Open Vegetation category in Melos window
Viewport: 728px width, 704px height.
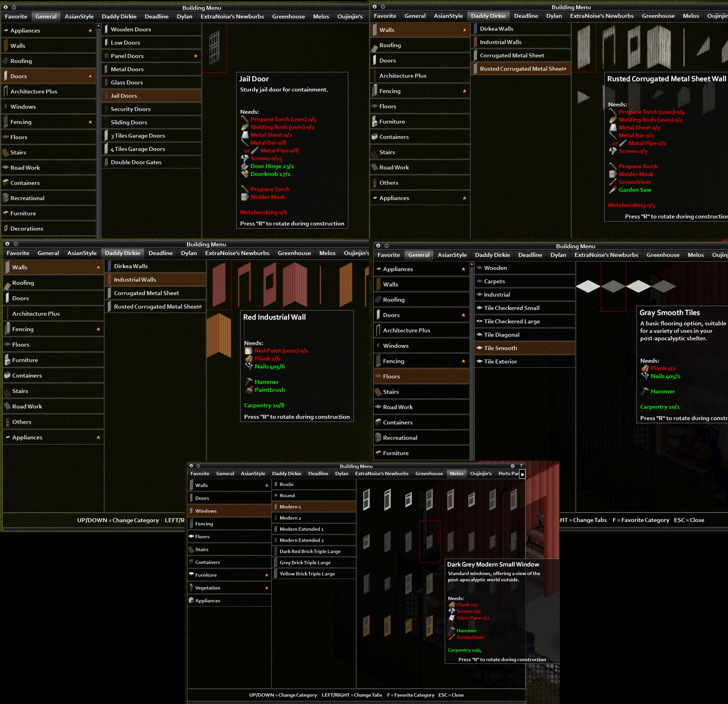(229, 588)
